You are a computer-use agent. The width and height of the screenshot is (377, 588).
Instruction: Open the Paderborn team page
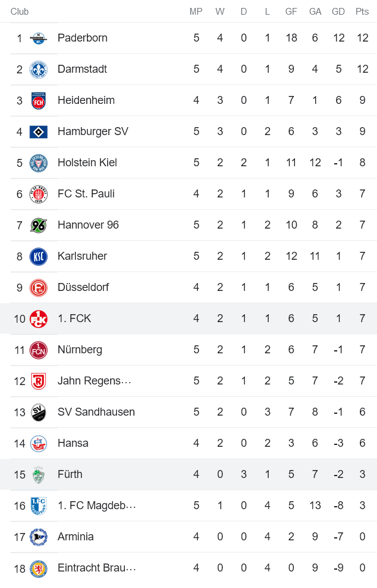point(83,37)
